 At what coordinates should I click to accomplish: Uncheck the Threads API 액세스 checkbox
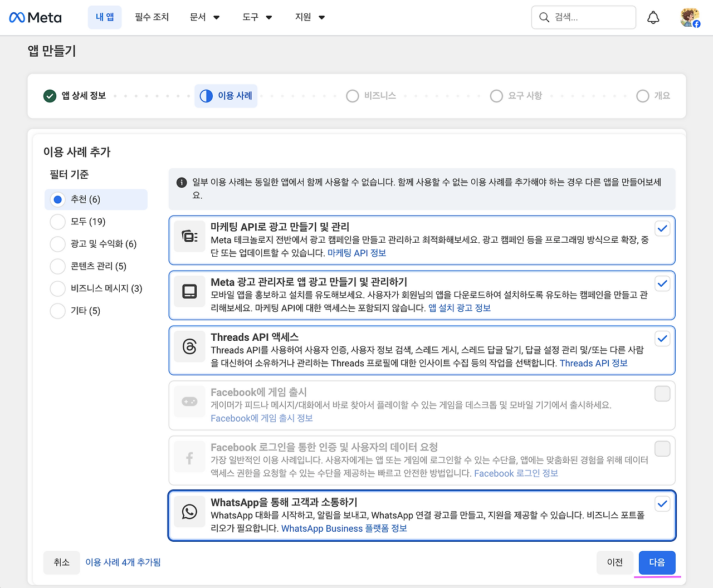point(662,339)
